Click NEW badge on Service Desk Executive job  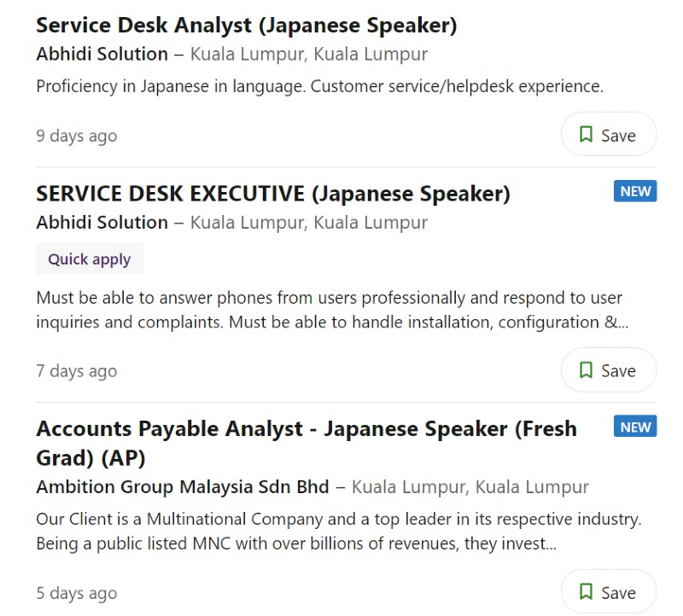click(635, 191)
